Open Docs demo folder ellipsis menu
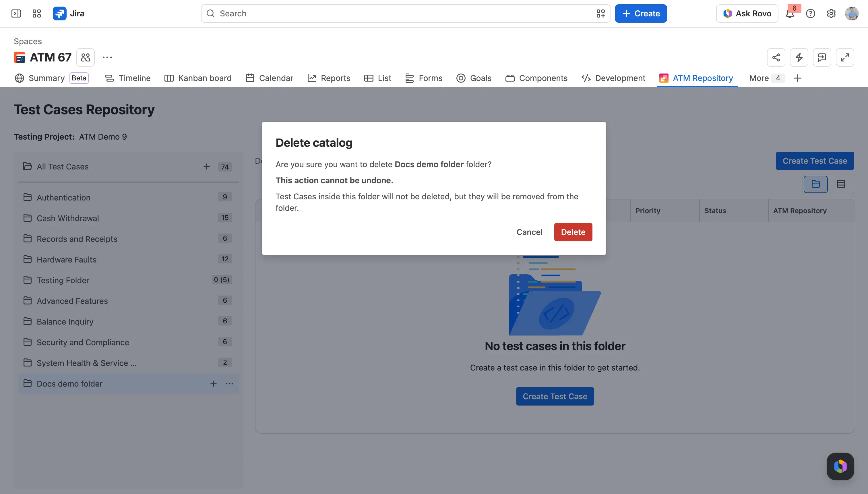 230,384
